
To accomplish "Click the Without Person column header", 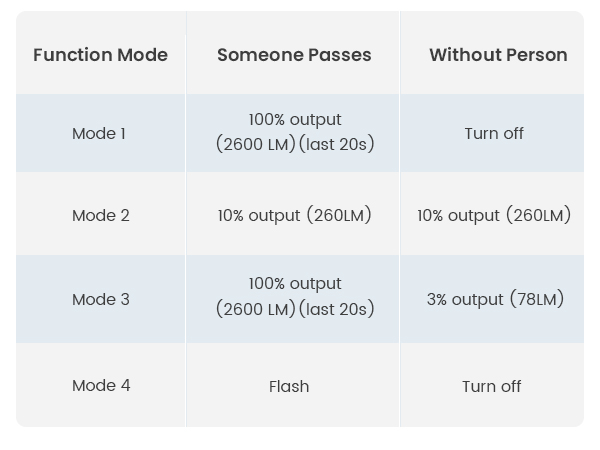I will point(498,55).
